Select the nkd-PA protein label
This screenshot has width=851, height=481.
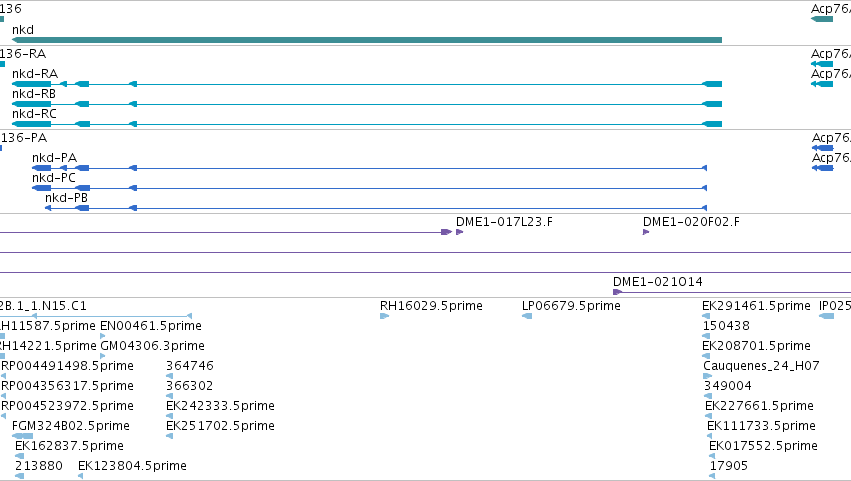(54, 158)
